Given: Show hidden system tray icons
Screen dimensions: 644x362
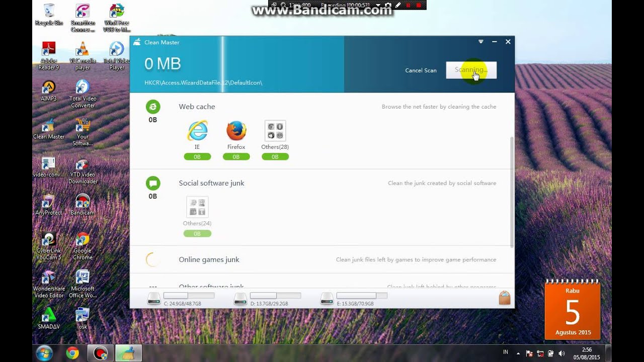Looking at the screenshot, I should click(x=518, y=353).
